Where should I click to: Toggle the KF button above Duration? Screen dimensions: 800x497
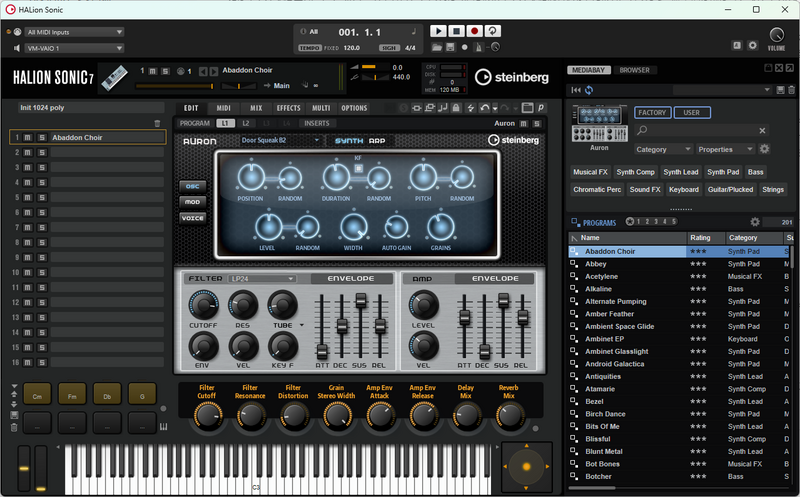[x=358, y=168]
